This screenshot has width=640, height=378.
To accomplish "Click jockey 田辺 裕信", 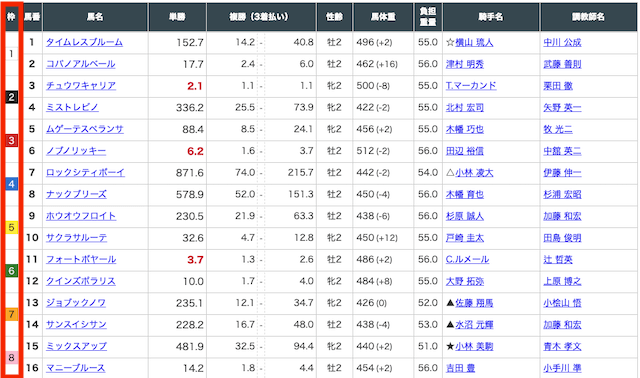I will (x=465, y=151).
